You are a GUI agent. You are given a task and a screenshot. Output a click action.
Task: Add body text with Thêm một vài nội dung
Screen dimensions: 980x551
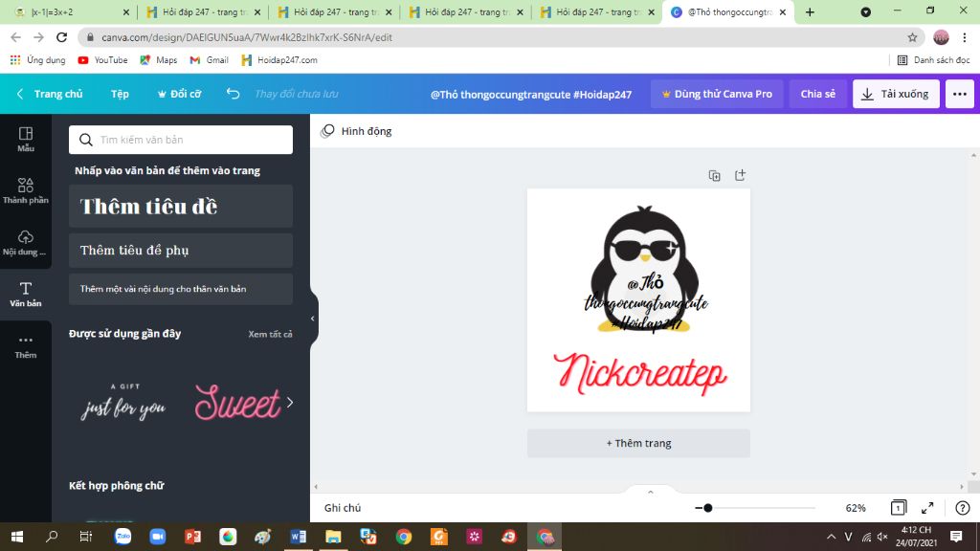(x=181, y=289)
